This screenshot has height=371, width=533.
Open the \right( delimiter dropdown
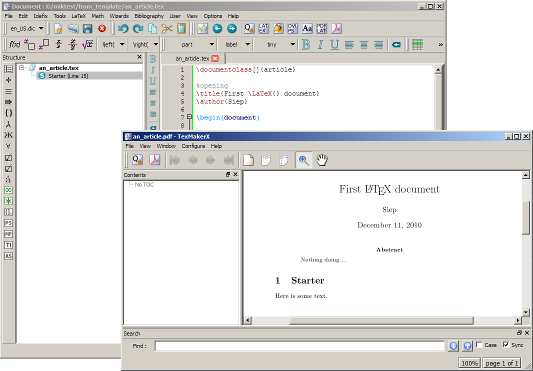[x=145, y=45]
